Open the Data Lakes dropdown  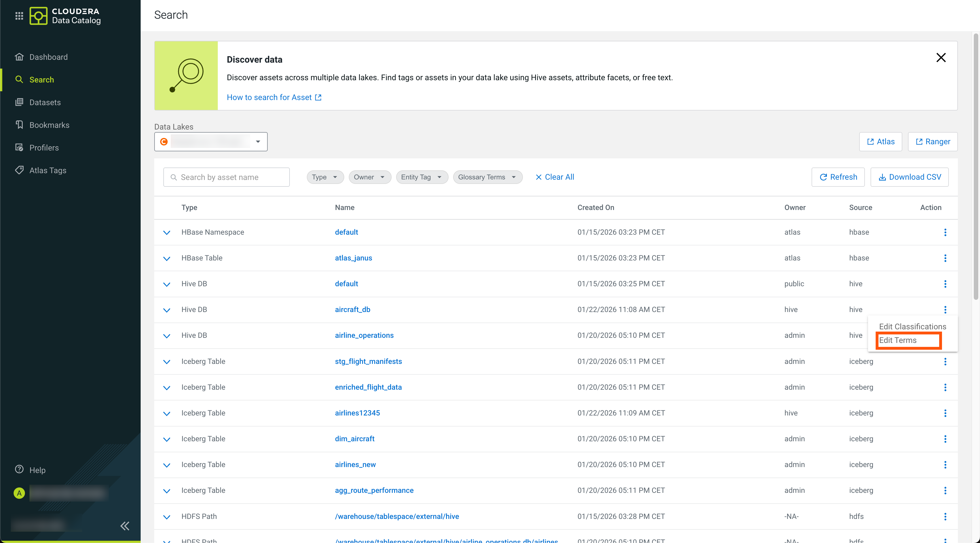[211, 142]
